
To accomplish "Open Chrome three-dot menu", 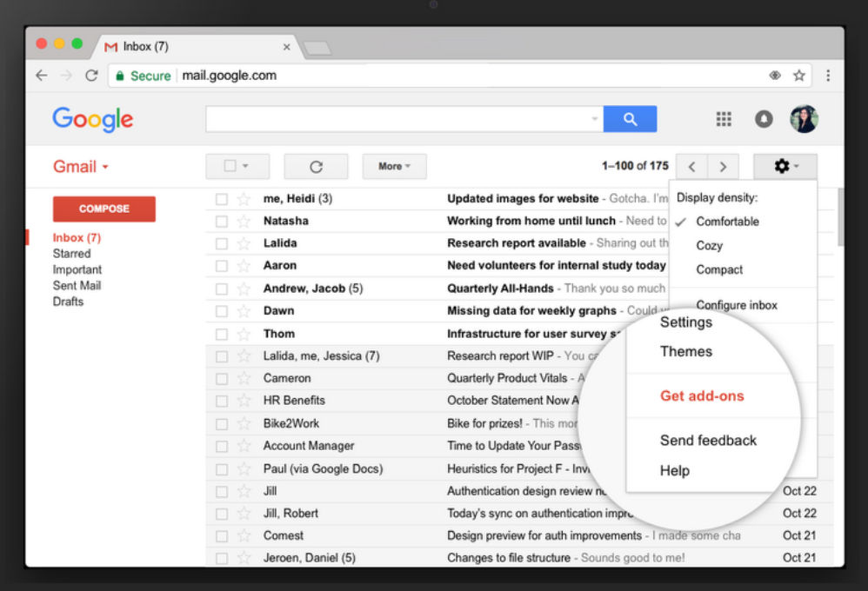I will click(828, 76).
